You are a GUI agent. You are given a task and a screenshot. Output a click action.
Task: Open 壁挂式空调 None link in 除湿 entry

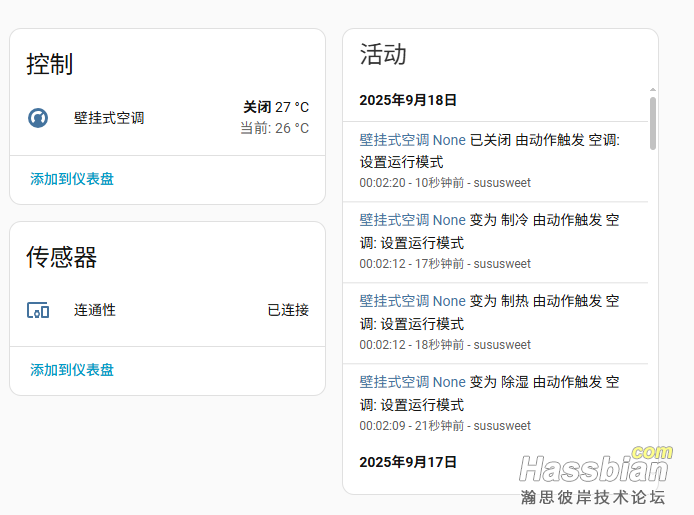pos(412,381)
